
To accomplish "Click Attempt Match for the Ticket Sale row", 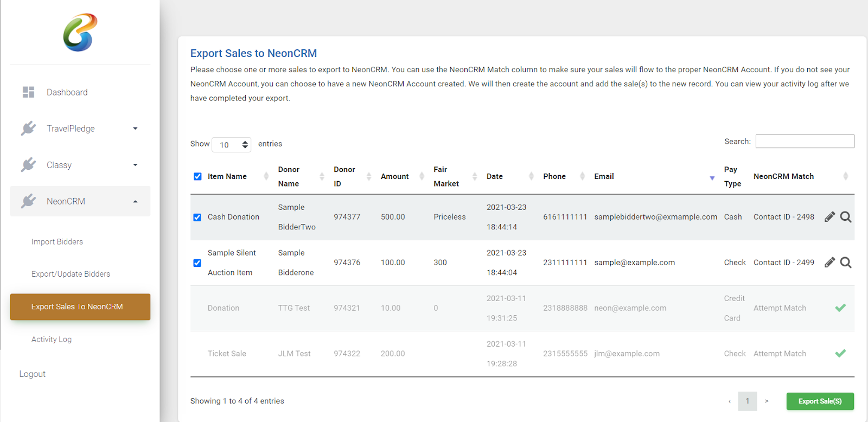I will 780,354.
